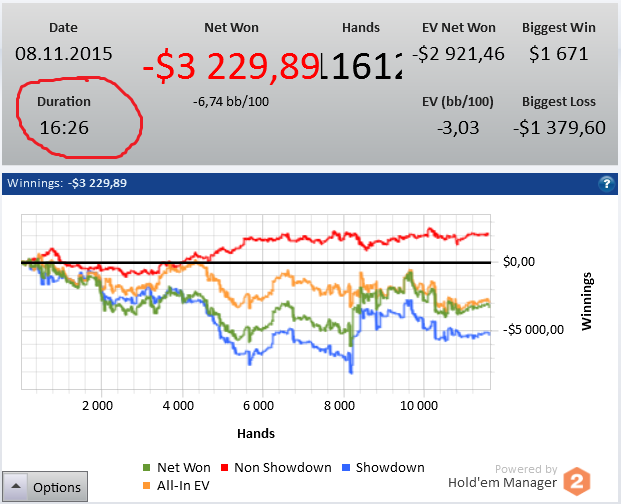Screen dimensions: 621x504
Task: Click the Hands header label
Action: pos(361,28)
